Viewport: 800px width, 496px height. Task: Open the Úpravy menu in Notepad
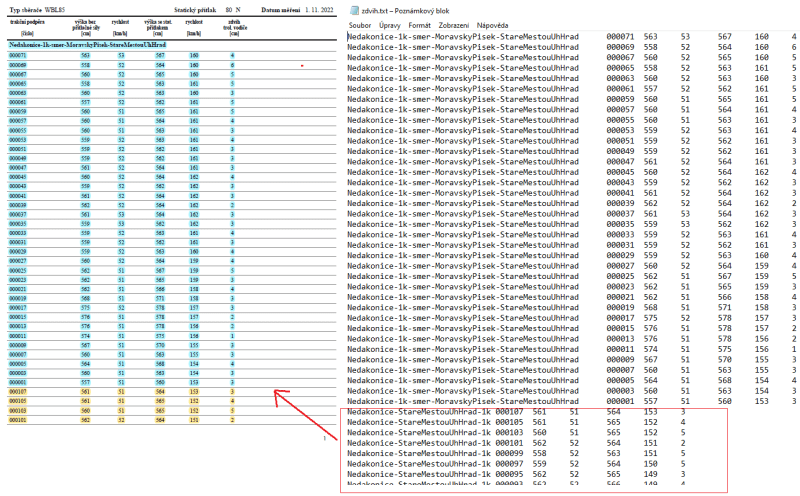pos(390,25)
